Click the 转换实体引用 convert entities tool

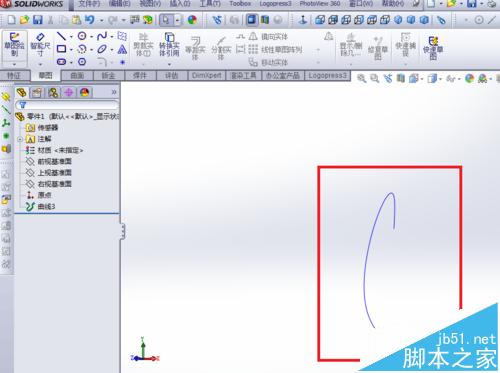click(x=169, y=45)
